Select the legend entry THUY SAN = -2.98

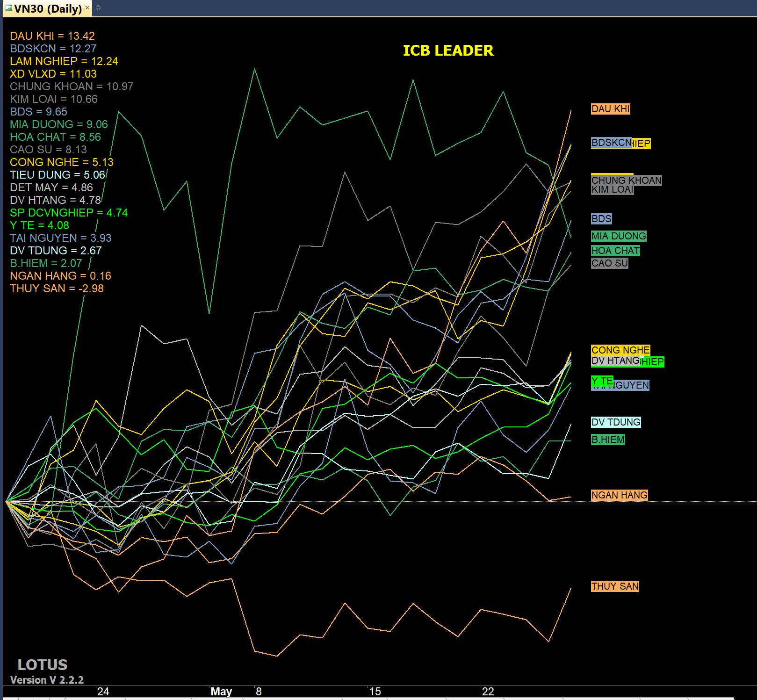[x=57, y=289]
